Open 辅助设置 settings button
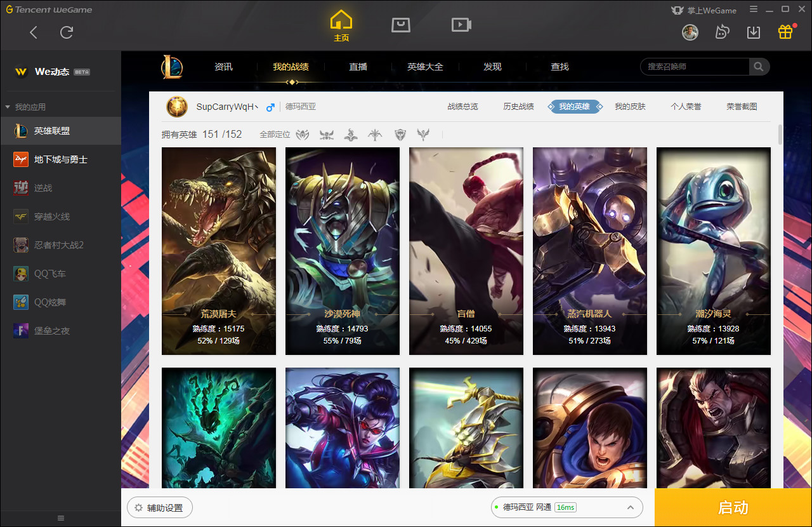Image resolution: width=812 pixels, height=527 pixels. point(160,508)
